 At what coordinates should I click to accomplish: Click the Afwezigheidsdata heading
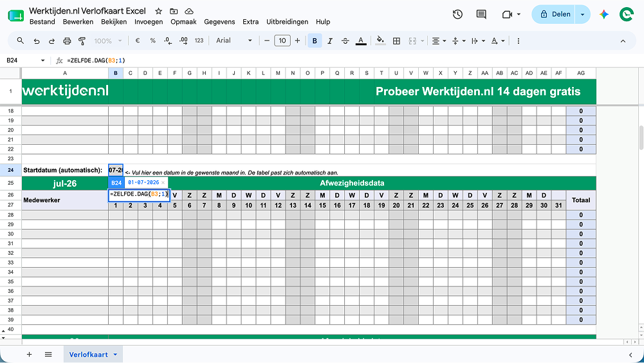pos(352,183)
